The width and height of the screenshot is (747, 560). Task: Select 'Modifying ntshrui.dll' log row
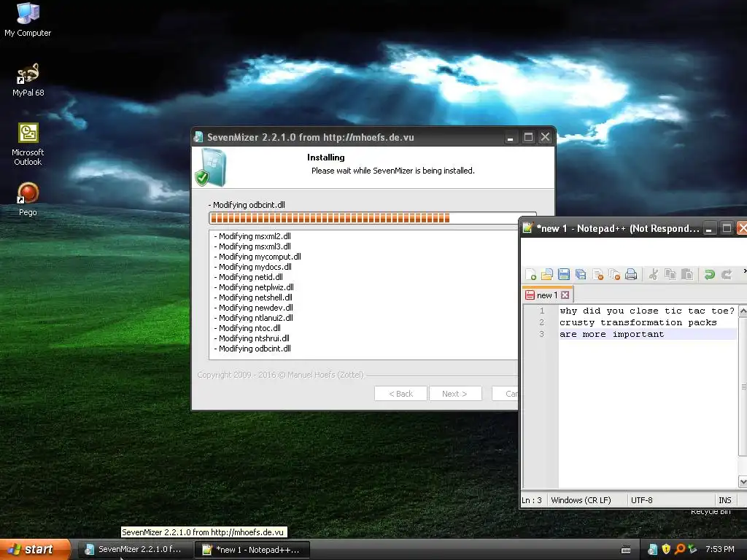252,338
